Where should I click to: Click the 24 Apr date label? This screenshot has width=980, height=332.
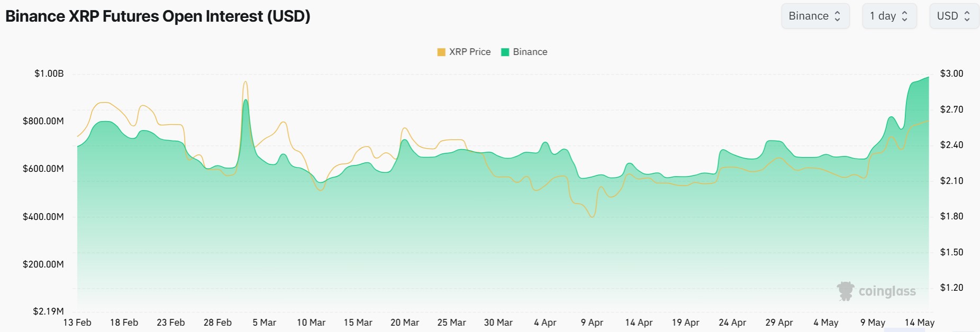pyautogui.click(x=732, y=322)
